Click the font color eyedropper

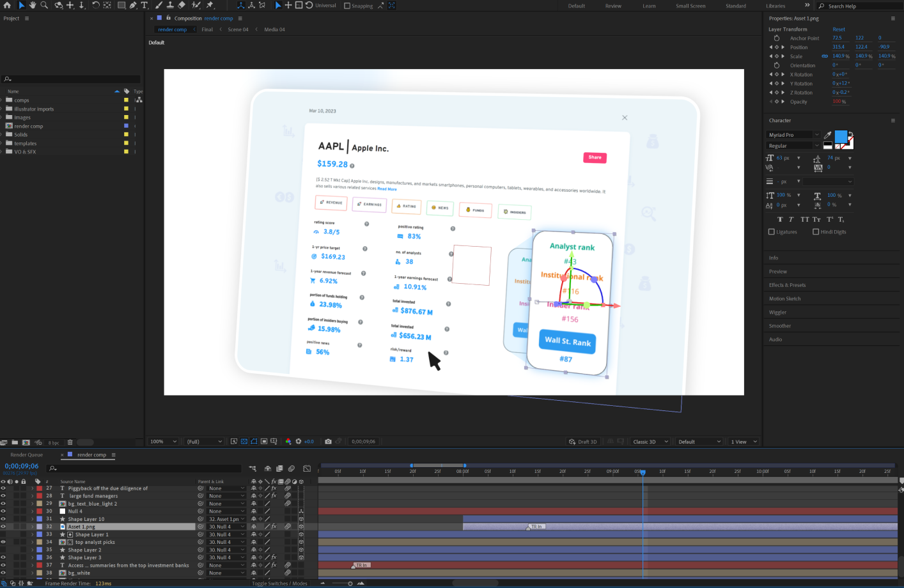click(828, 135)
